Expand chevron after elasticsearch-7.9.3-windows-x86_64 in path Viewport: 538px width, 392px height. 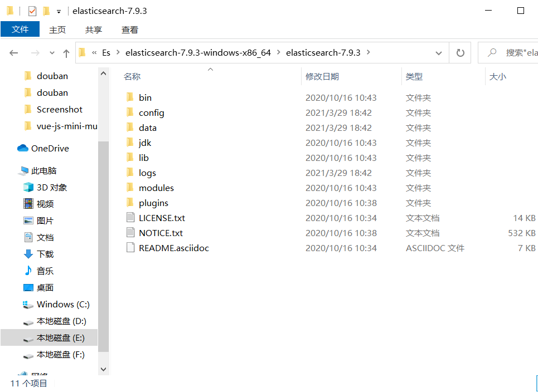point(278,52)
